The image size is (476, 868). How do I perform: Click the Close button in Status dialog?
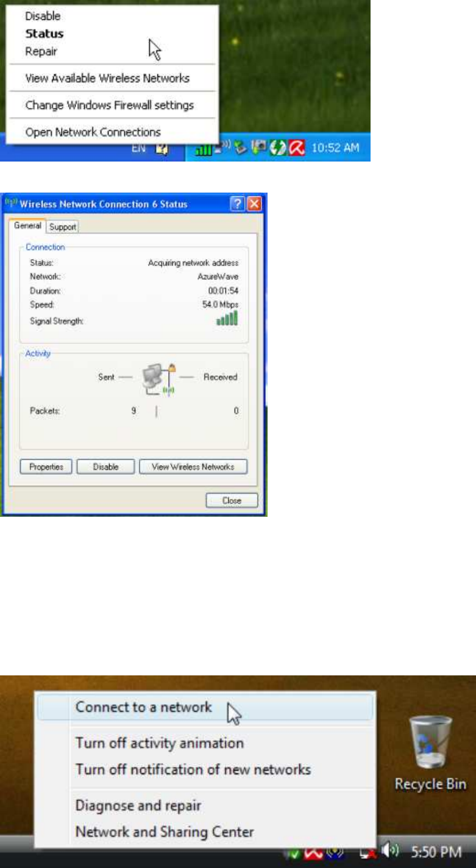click(232, 500)
